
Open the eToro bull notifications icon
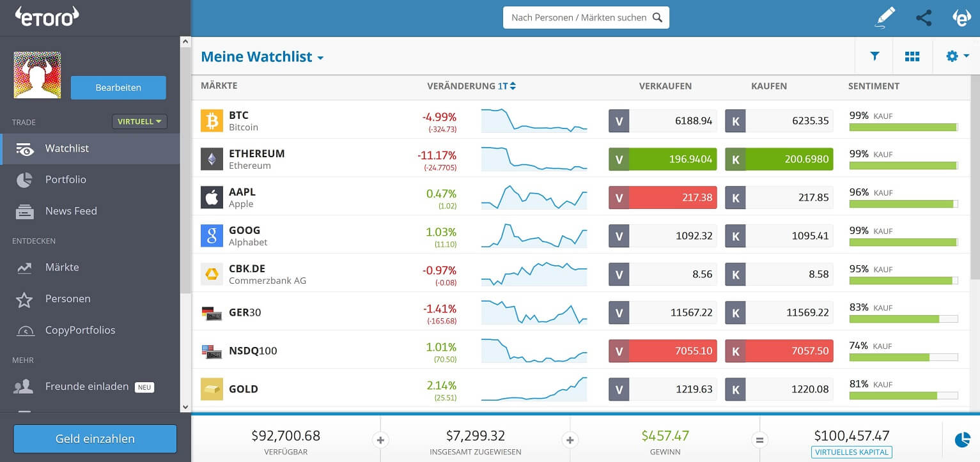click(x=961, y=17)
